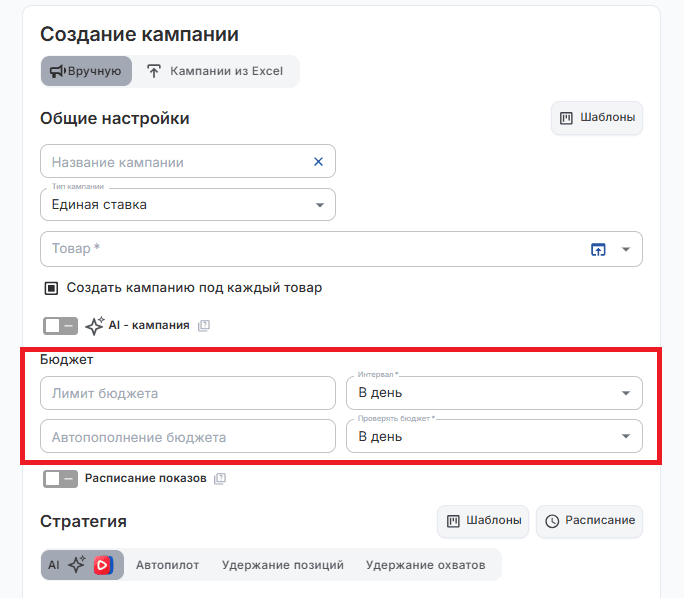This screenshot has width=684, height=598.
Task: Select the Удержание охватов strategy tab
Action: [425, 565]
